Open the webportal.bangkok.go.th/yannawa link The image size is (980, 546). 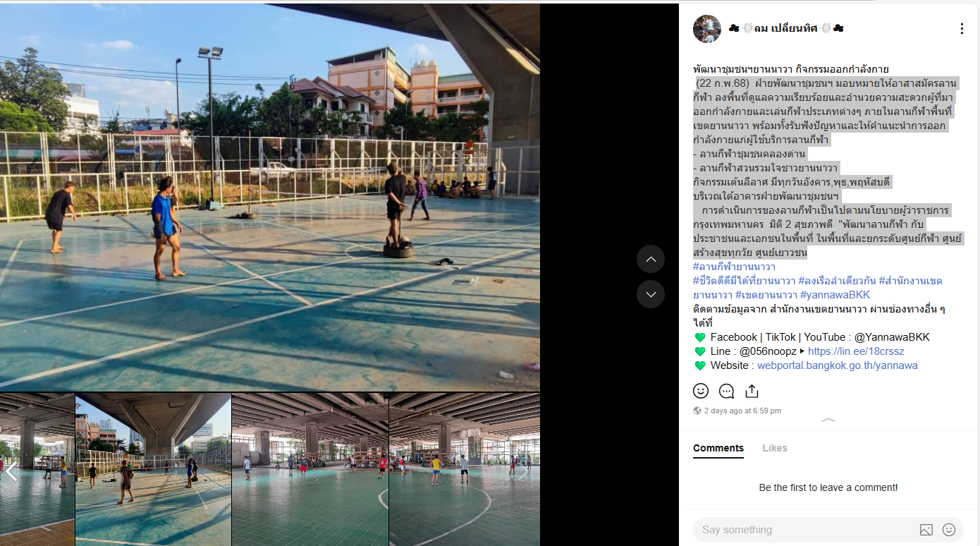[838, 365]
